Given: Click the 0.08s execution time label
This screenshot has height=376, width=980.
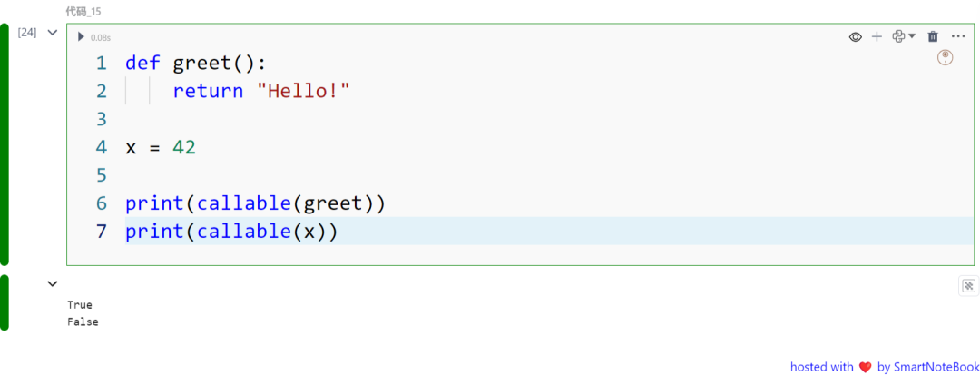Looking at the screenshot, I should pos(101,37).
